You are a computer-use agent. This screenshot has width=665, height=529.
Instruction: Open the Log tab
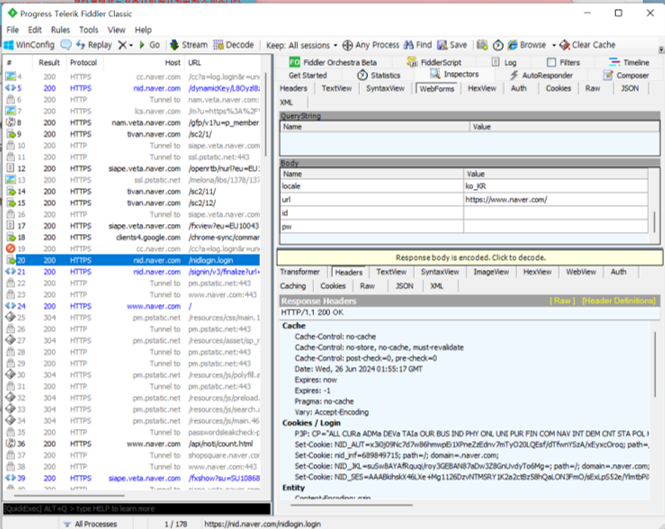point(504,62)
